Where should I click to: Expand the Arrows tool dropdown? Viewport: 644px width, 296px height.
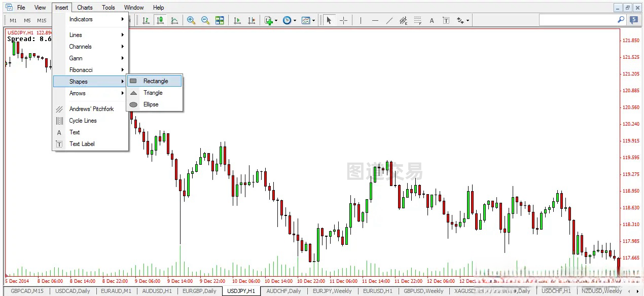(468, 21)
